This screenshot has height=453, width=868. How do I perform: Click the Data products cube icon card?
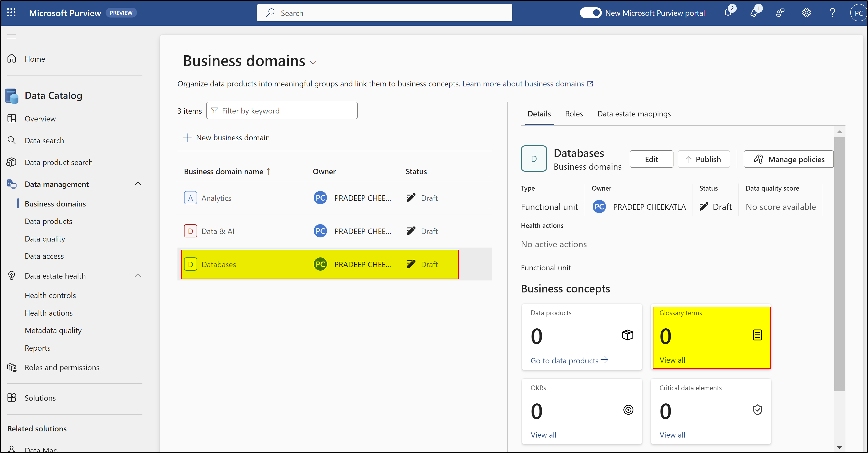click(x=628, y=335)
